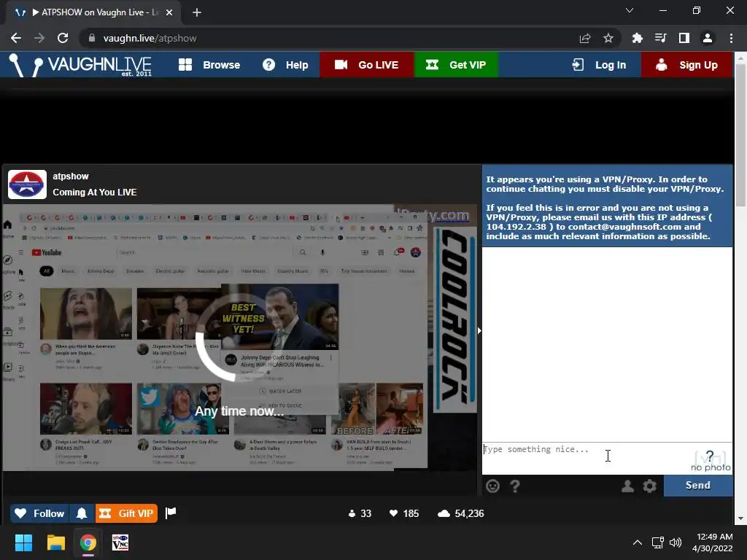Screen dimensions: 747x560
Task: Open Chrome three-dot menu
Action: [x=731, y=38]
